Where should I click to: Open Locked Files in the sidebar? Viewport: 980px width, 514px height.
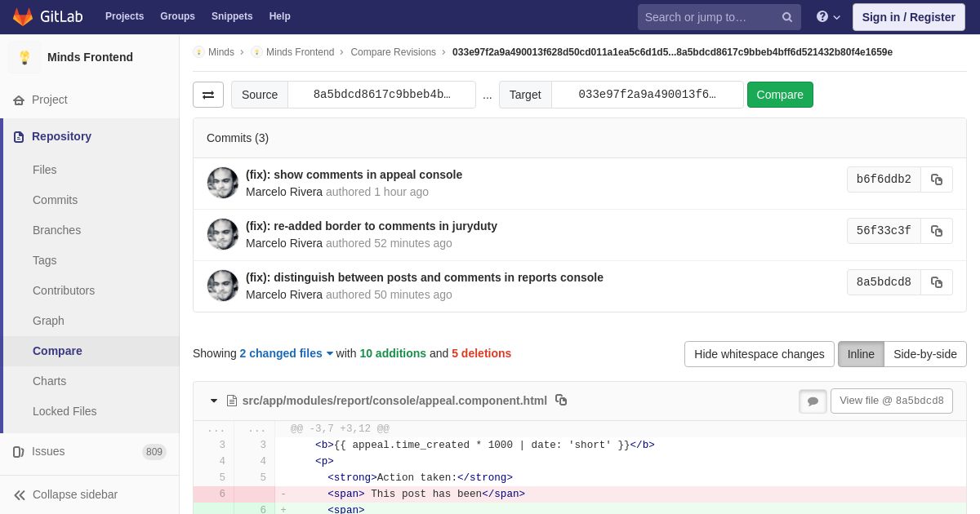(x=65, y=411)
